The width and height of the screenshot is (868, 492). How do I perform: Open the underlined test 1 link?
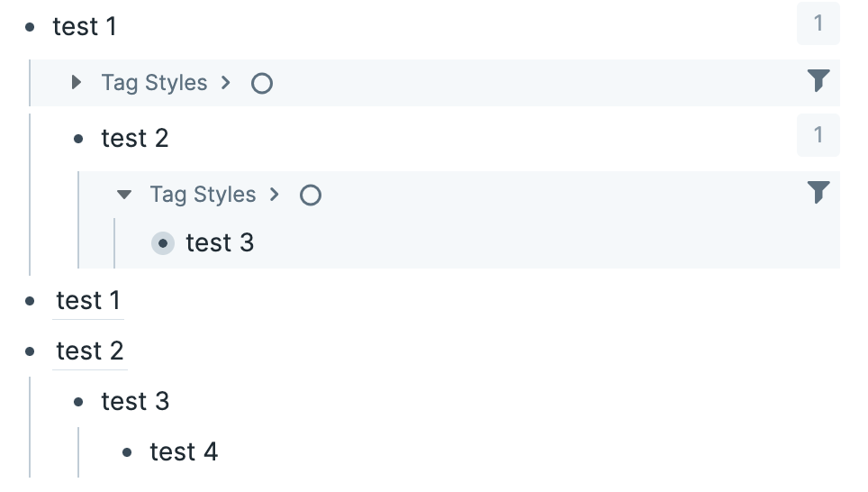point(88,301)
